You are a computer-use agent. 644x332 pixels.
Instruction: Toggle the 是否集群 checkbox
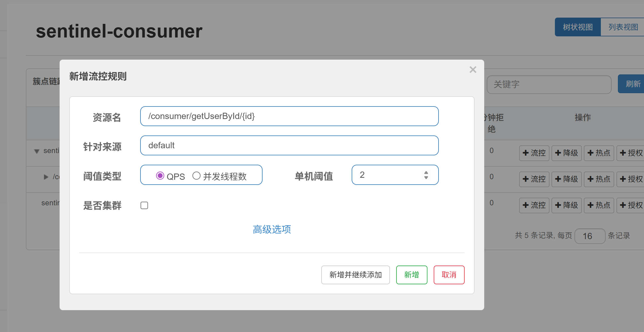point(144,205)
